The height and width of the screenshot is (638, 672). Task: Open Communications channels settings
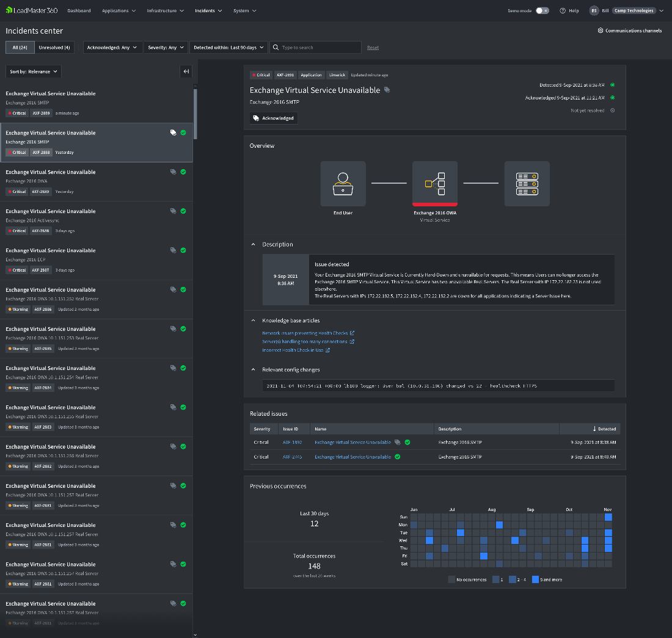(629, 31)
